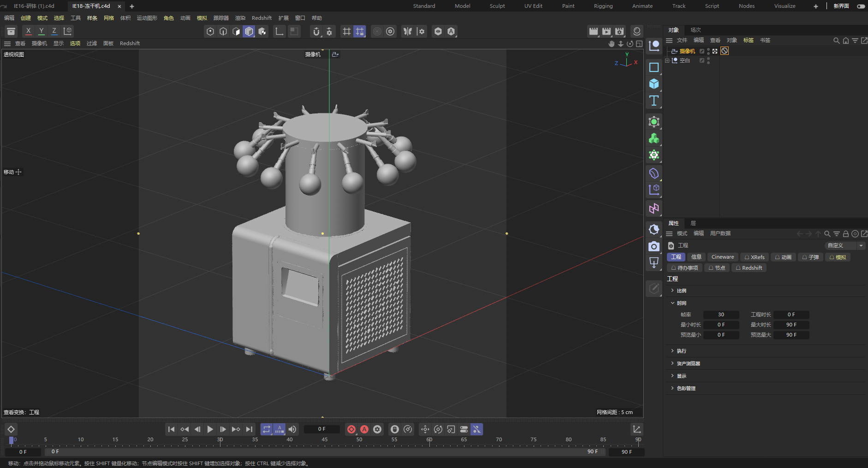This screenshot has height=468, width=868.
Task: Expand the 资产浏览器 section
Action: tap(672, 363)
